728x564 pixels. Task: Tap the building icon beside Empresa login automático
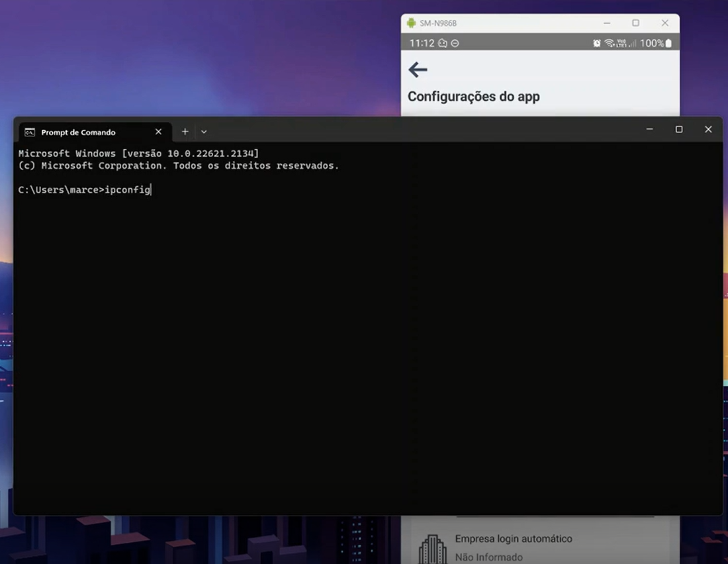432,549
